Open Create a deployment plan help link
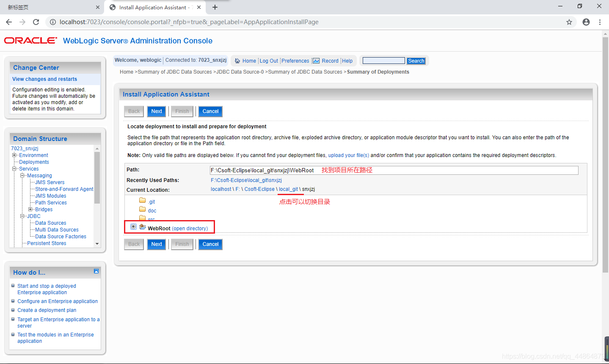609x364 pixels. [47, 310]
